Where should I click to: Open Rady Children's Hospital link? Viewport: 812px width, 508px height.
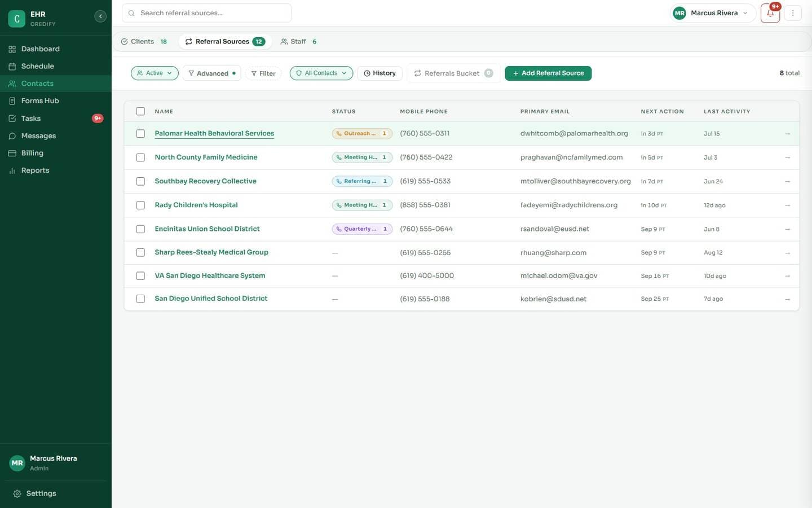[196, 205]
